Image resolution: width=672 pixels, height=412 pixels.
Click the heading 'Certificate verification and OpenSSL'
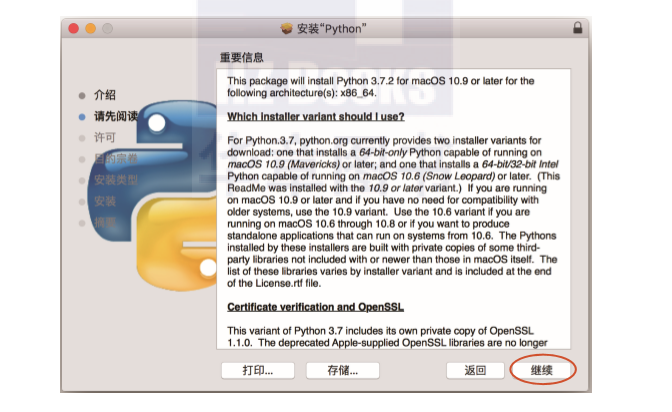[x=315, y=307]
